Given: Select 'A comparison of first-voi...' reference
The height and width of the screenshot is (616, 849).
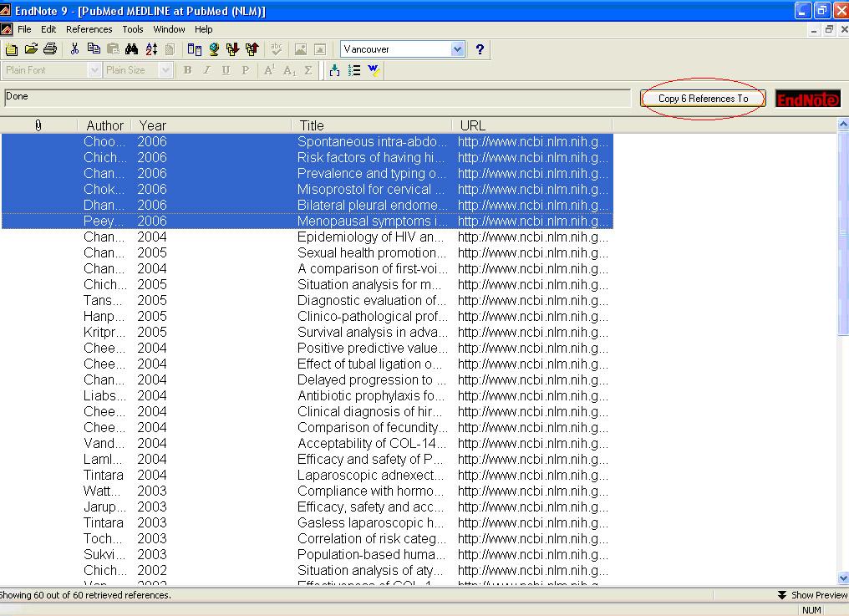Looking at the screenshot, I should click(307, 269).
